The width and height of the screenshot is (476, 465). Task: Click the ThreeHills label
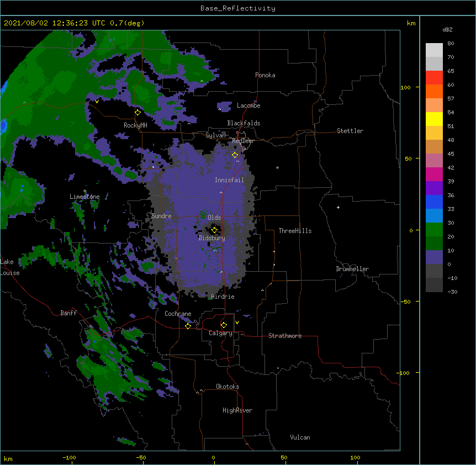pos(295,231)
